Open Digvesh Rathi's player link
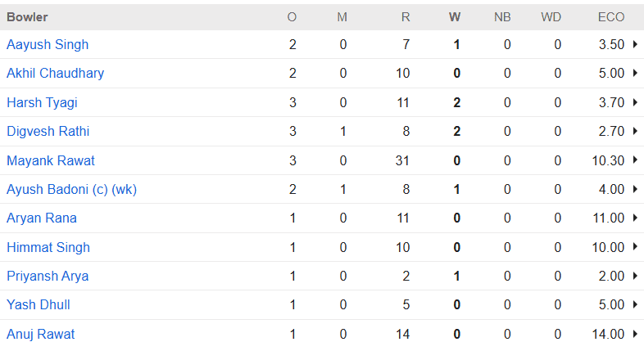The image size is (644, 351). (x=48, y=131)
